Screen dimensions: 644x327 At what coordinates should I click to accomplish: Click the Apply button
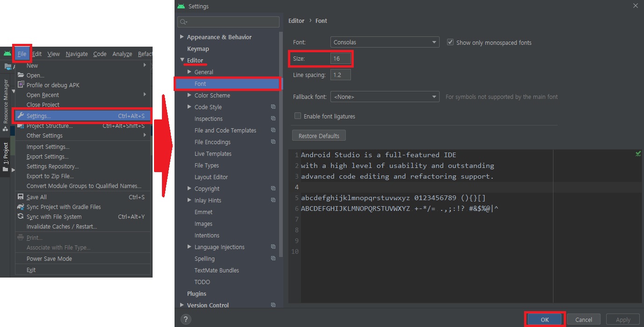pos(623,320)
